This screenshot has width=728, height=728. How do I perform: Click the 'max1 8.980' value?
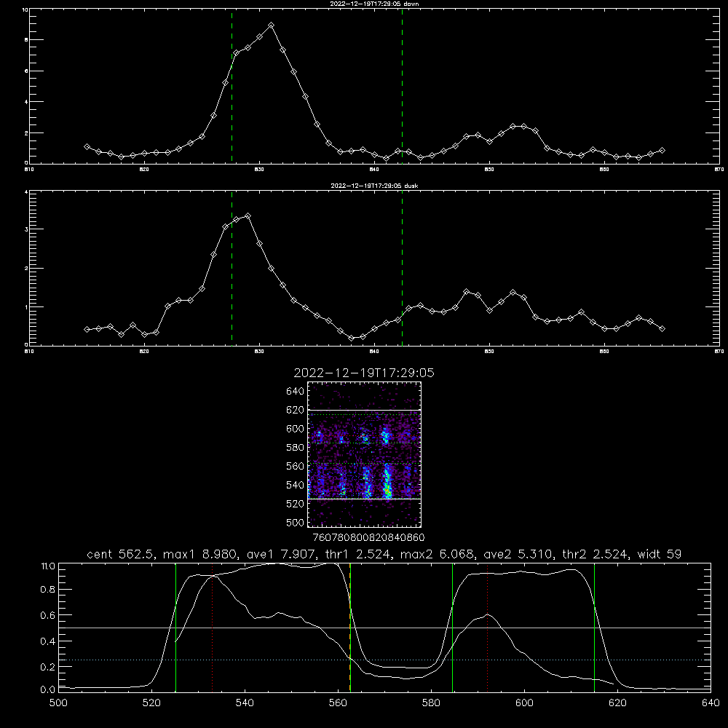point(201,554)
